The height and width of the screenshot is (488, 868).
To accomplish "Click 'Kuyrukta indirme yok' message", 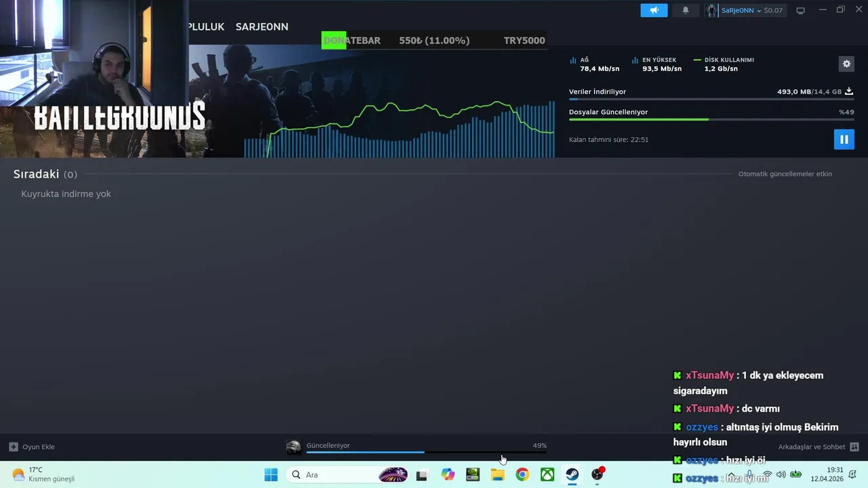I will pos(66,194).
